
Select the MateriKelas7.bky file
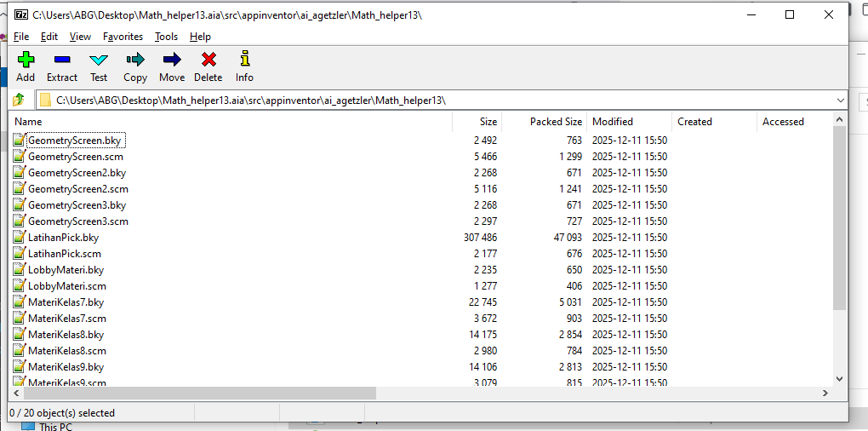click(66, 302)
